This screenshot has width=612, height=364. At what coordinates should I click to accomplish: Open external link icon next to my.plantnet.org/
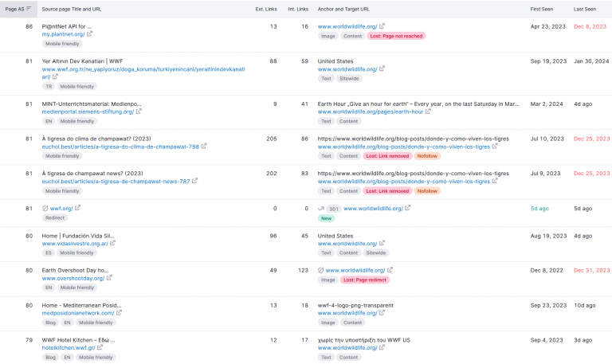(x=90, y=34)
